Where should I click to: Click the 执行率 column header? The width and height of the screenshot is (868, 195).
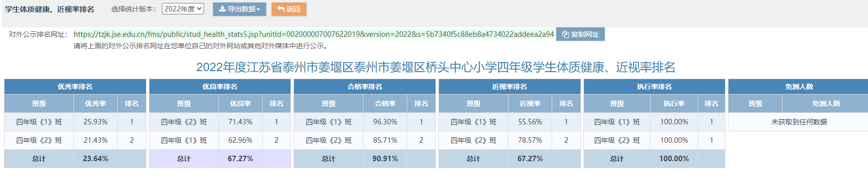pos(674,103)
